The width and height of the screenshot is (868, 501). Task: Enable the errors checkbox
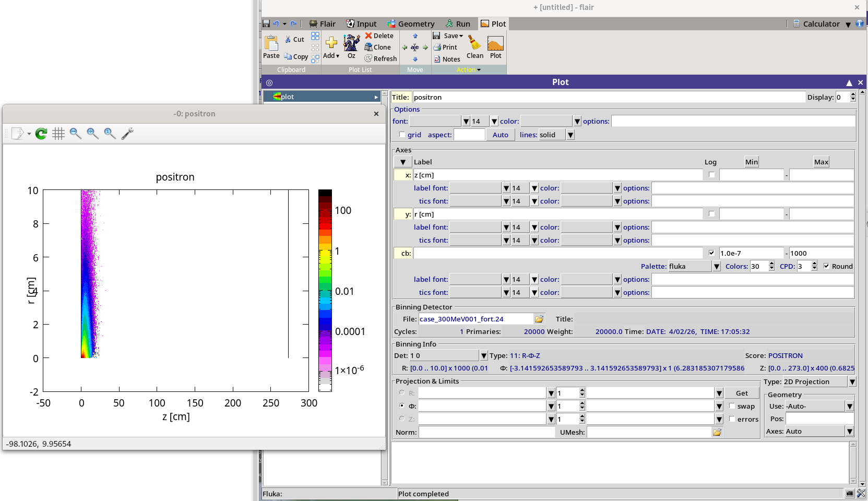(732, 419)
